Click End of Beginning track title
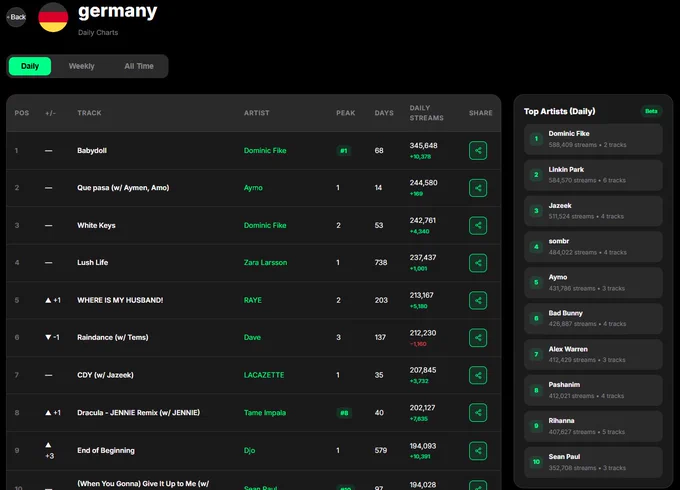The image size is (680, 490). click(106, 451)
